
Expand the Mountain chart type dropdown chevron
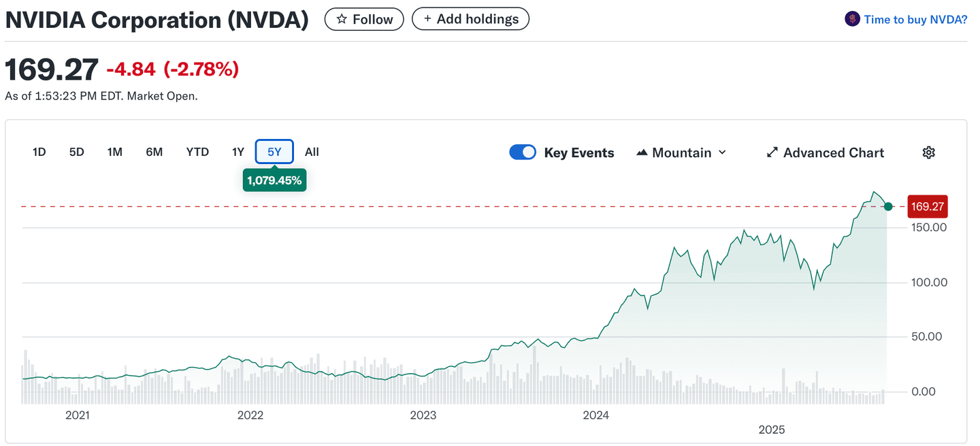722,153
